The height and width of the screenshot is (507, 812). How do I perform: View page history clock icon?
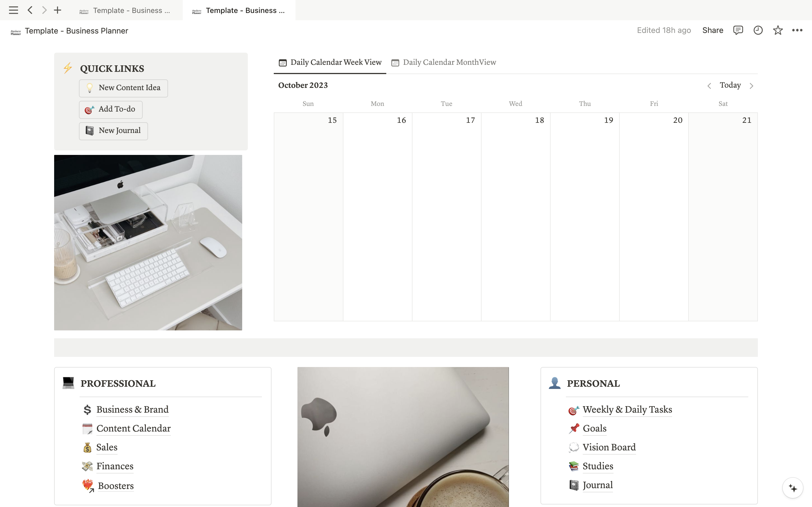758,30
